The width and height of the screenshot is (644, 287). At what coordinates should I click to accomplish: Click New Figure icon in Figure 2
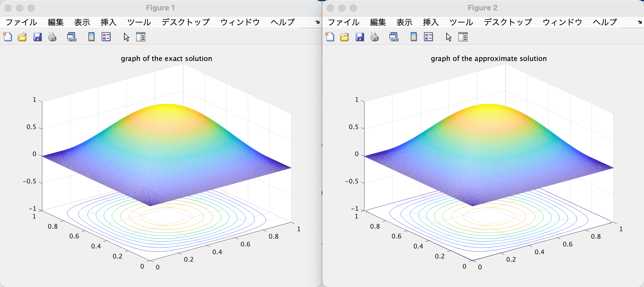(x=330, y=37)
